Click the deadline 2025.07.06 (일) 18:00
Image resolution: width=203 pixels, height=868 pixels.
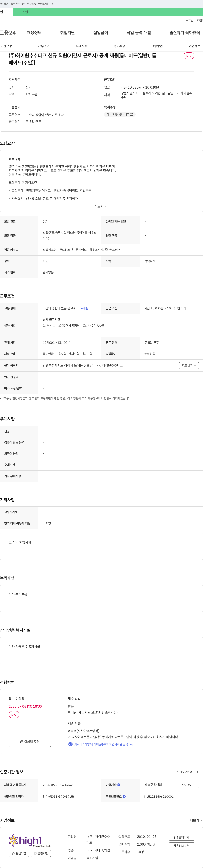(25, 706)
